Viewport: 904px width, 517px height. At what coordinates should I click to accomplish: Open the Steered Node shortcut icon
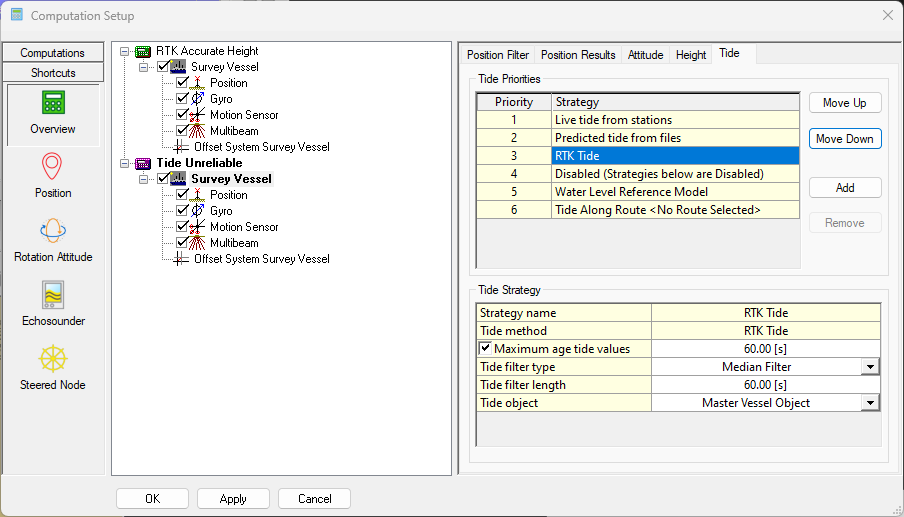tap(53, 359)
